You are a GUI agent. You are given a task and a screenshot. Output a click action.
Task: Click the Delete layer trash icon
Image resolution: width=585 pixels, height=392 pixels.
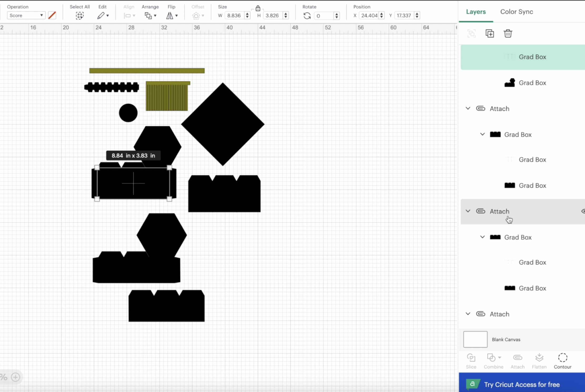[508, 33]
